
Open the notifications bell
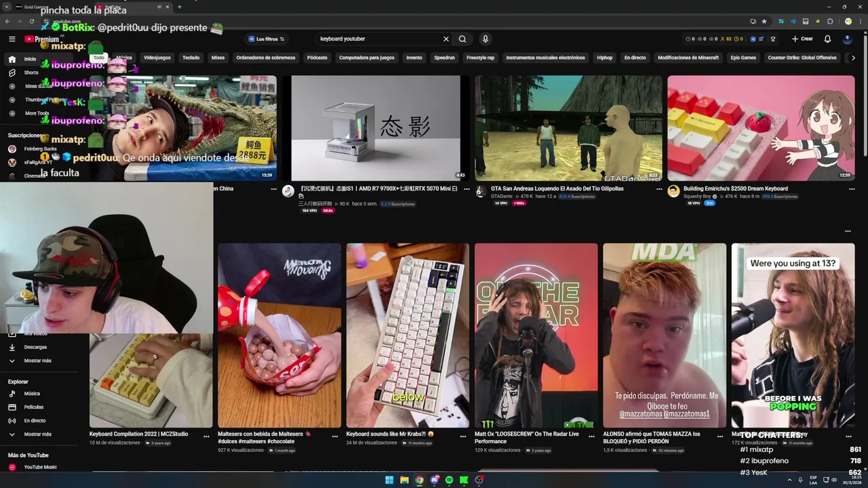(827, 39)
